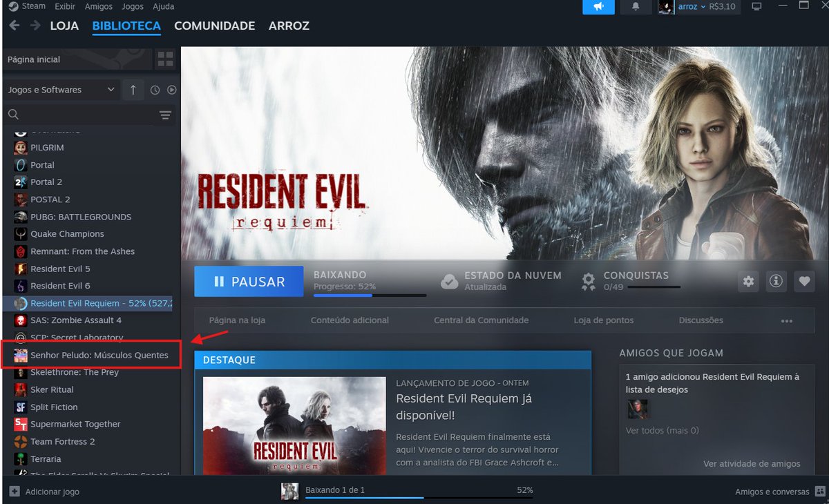The width and height of the screenshot is (829, 504).
Task: Go forward with the right arrow
Action: 35,26
